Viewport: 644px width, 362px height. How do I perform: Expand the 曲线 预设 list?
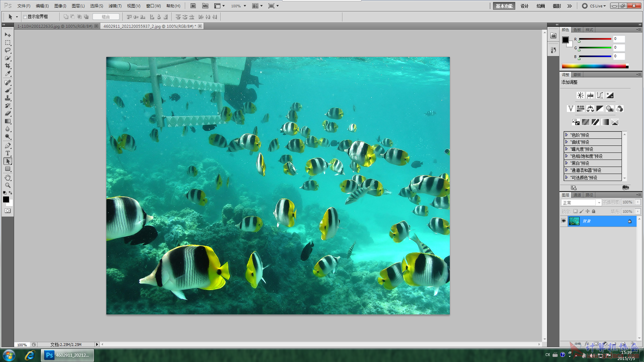click(566, 142)
